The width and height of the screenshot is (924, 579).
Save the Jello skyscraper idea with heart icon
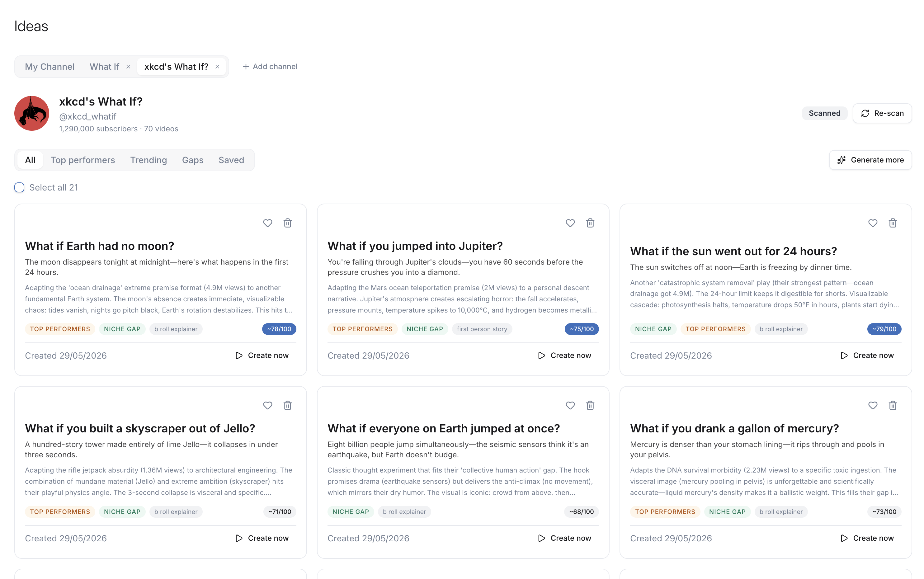[x=267, y=405]
